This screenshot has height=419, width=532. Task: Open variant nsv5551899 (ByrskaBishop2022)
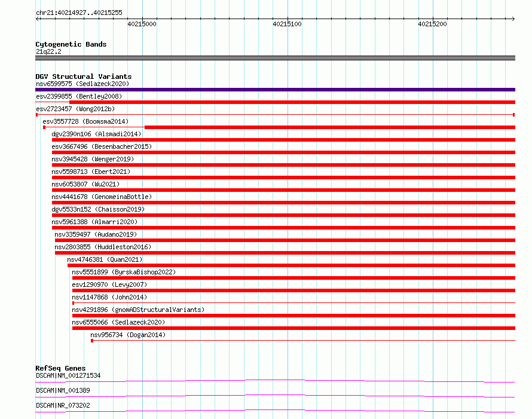tap(124, 272)
